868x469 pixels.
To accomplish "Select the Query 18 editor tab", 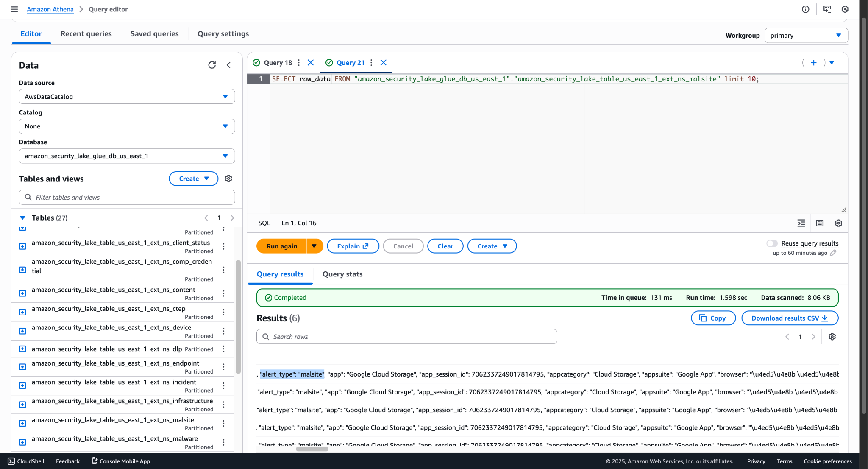I will [278, 63].
